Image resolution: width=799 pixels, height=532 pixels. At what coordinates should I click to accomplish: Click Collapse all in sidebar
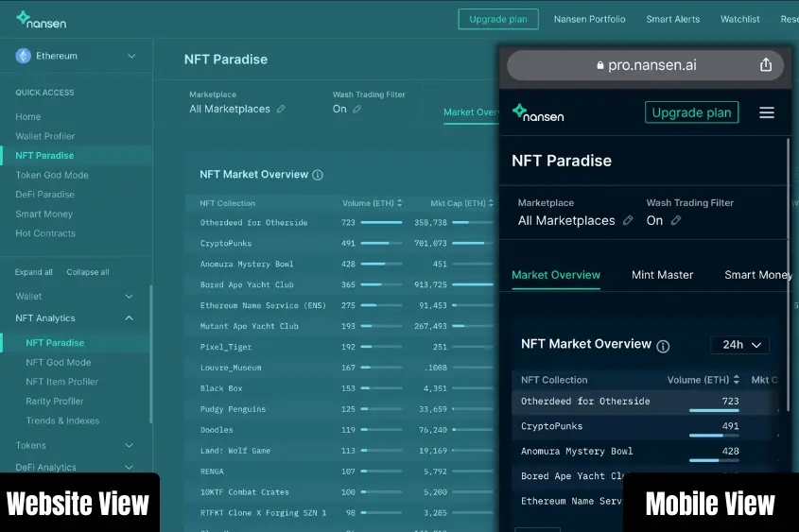coord(88,272)
